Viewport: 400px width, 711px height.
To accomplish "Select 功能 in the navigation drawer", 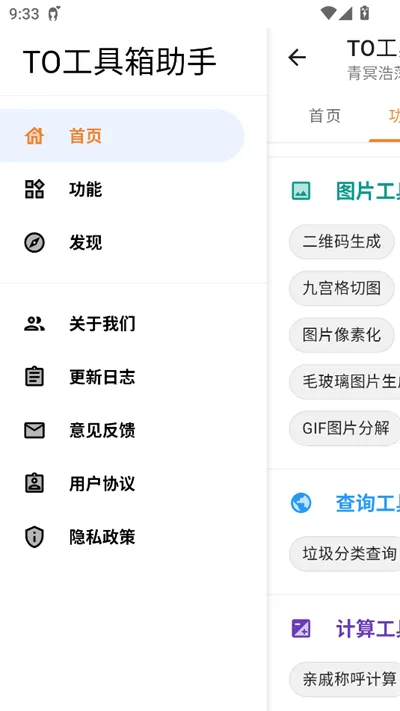I will point(122,189).
